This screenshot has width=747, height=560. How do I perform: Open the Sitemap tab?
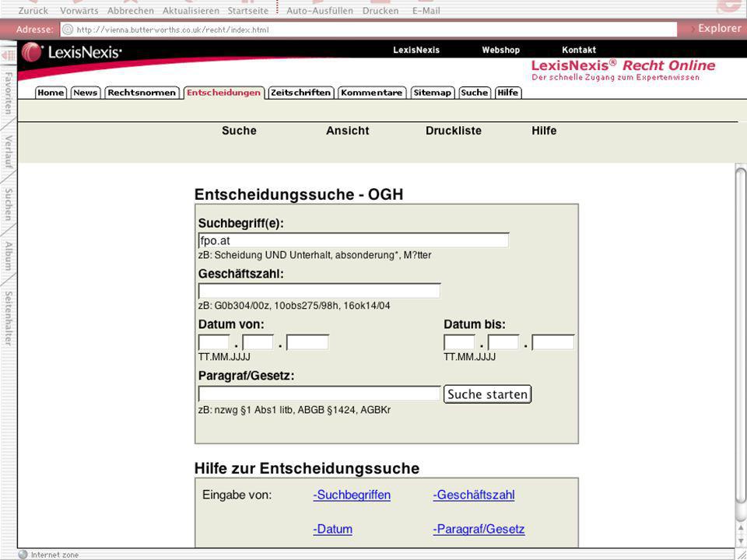click(432, 93)
